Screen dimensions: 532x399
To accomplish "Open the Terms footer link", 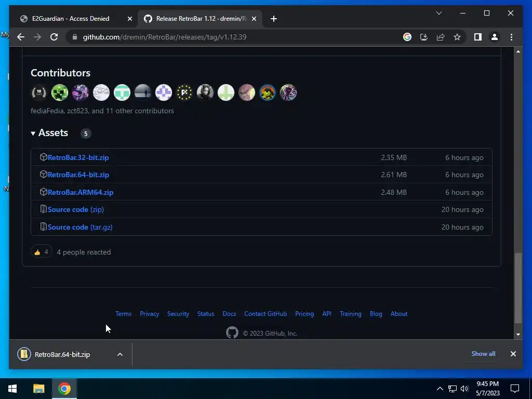I will (x=123, y=314).
